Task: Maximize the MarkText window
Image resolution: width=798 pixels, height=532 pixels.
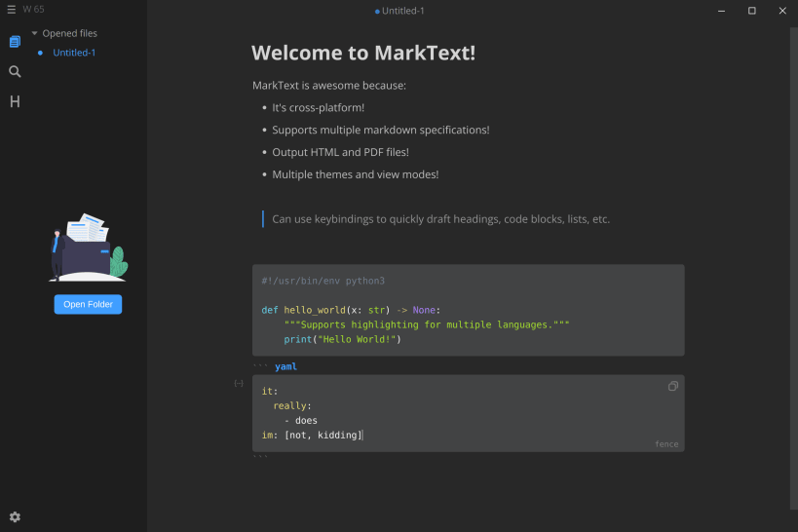Action: (x=751, y=11)
